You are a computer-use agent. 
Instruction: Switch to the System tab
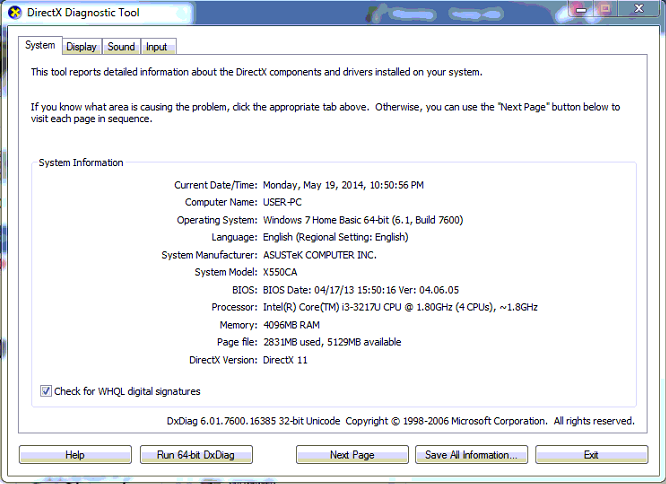point(40,45)
